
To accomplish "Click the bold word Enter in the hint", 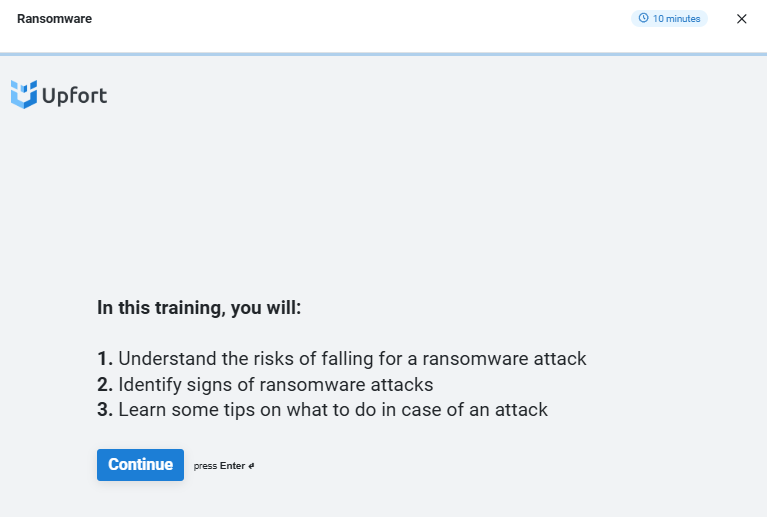I will (x=232, y=466).
